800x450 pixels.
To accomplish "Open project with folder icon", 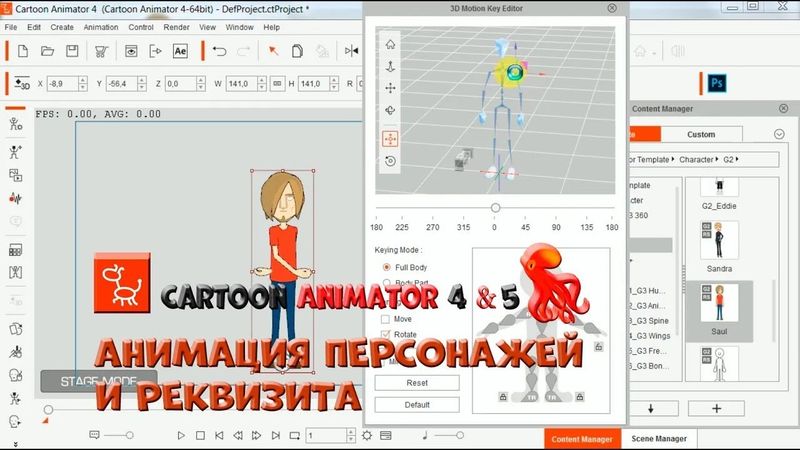I will (47, 51).
